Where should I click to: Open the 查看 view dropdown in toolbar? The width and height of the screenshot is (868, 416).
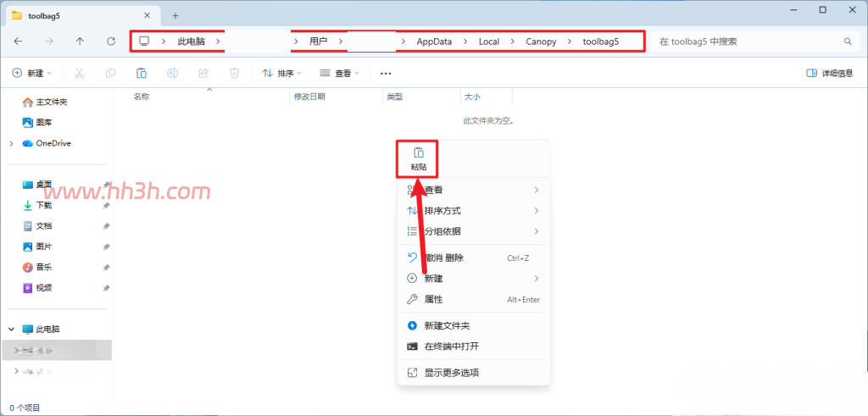coord(340,73)
